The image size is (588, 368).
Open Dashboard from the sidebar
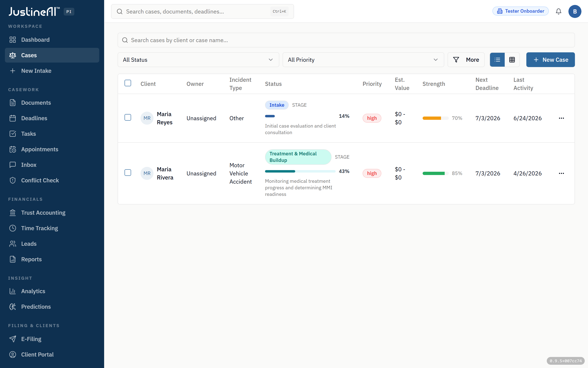52,40
